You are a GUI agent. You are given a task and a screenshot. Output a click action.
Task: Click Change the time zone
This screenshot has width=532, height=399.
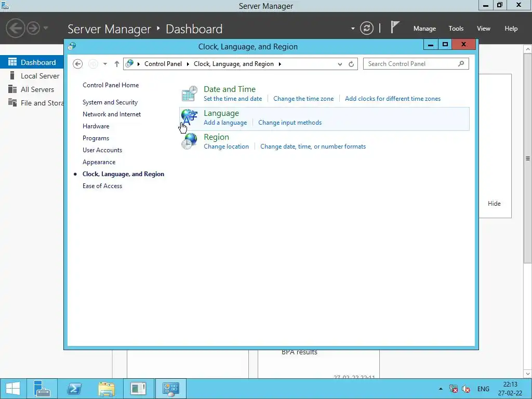[x=303, y=99]
